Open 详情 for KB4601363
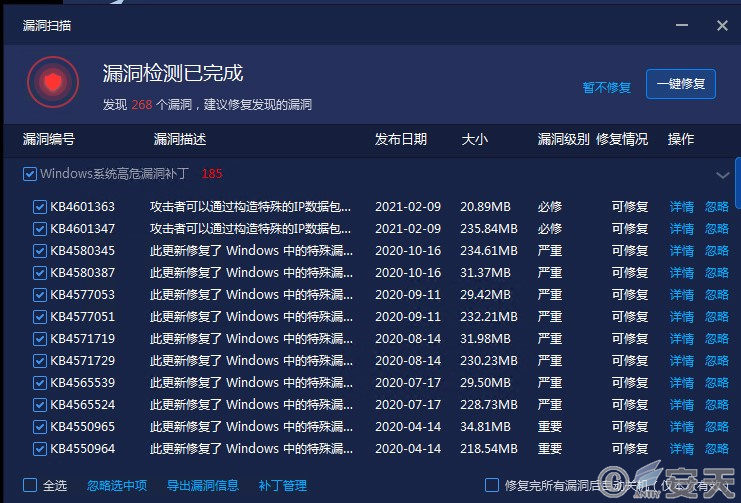 (681, 207)
